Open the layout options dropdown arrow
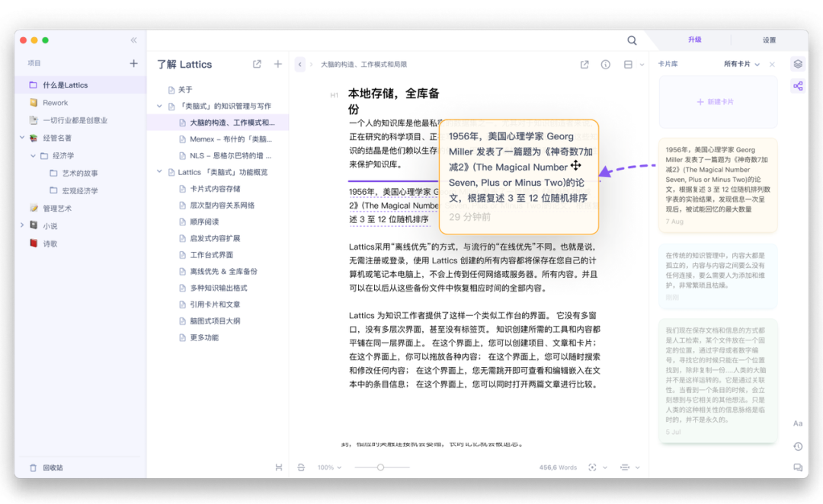The height and width of the screenshot is (504, 823). point(642,65)
